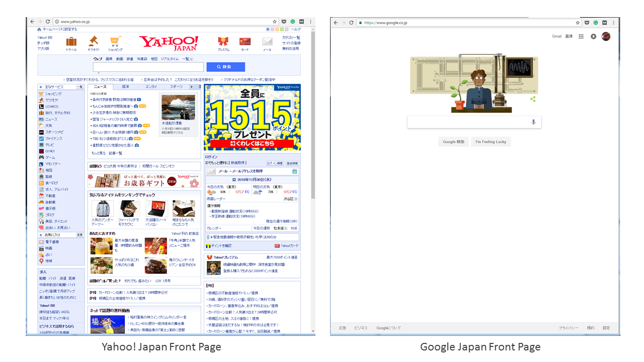The width and height of the screenshot is (644, 362).
Task: Open the 1515 point present banner ad
Action: (252, 117)
